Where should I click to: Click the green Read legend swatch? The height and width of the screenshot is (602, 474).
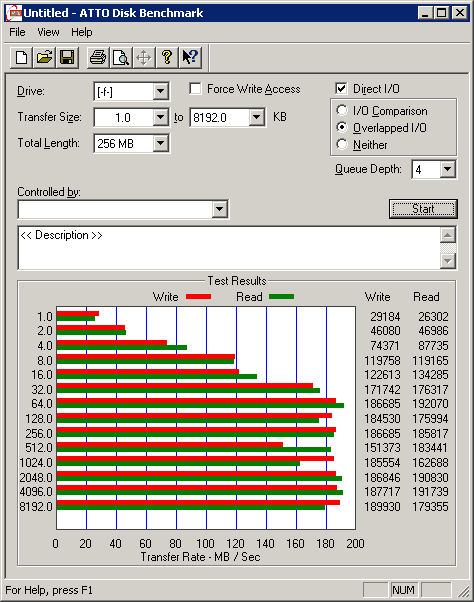(x=281, y=296)
